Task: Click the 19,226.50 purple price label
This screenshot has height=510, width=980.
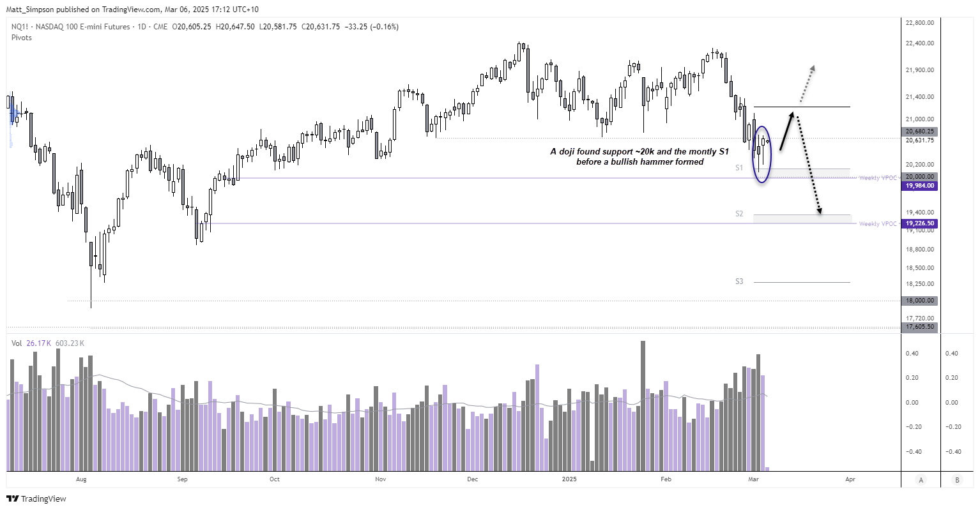Action: tap(920, 224)
